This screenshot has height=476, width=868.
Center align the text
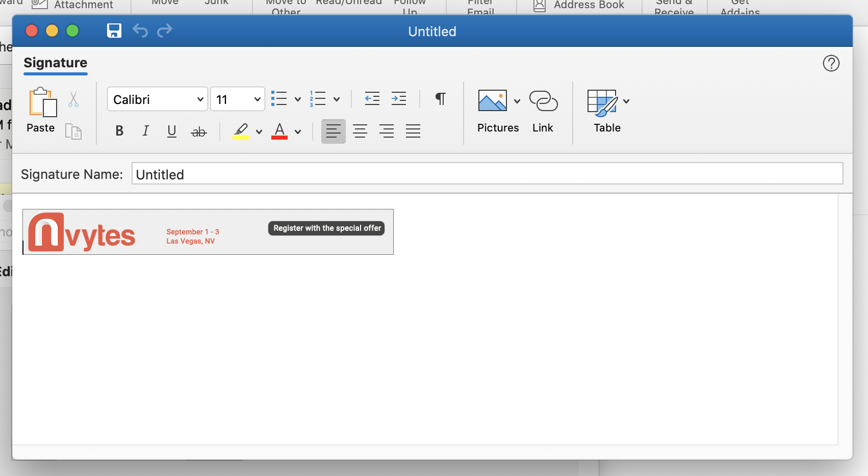tap(360, 131)
